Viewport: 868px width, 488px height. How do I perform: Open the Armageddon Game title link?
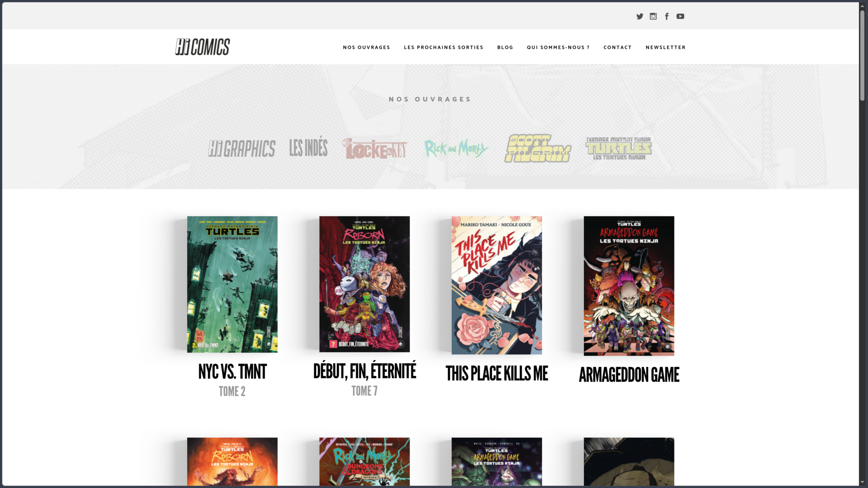pos(629,375)
